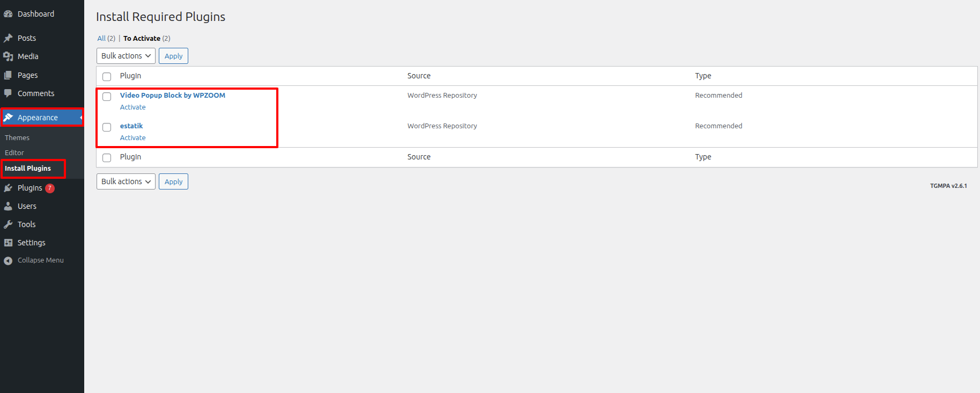Collapse the sidebar with Collapse Menu icon
Image resolution: width=980 pixels, height=393 pixels.
tap(8, 260)
